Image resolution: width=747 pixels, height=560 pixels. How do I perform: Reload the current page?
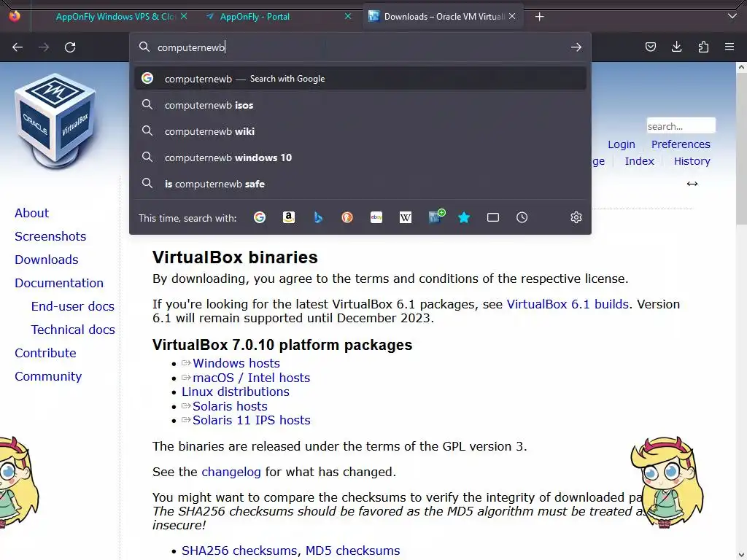70,47
